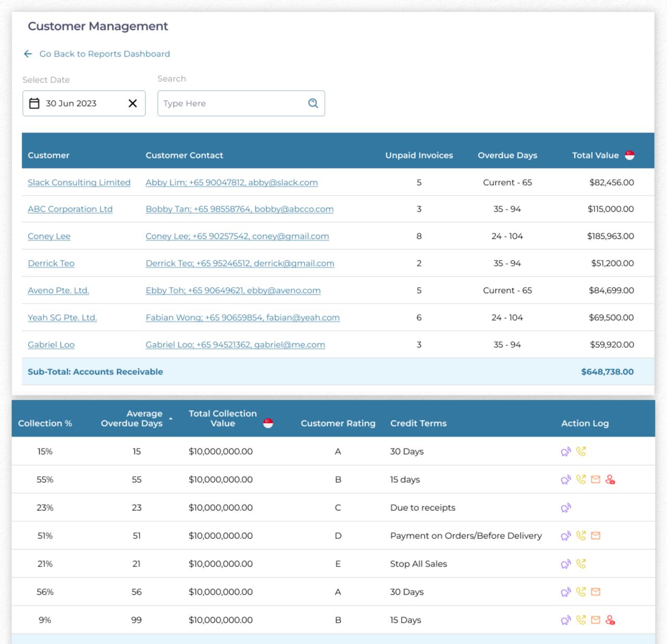This screenshot has width=667, height=644.
Task: Click the bell icon in the Due to receipts row
Action: tap(566, 508)
